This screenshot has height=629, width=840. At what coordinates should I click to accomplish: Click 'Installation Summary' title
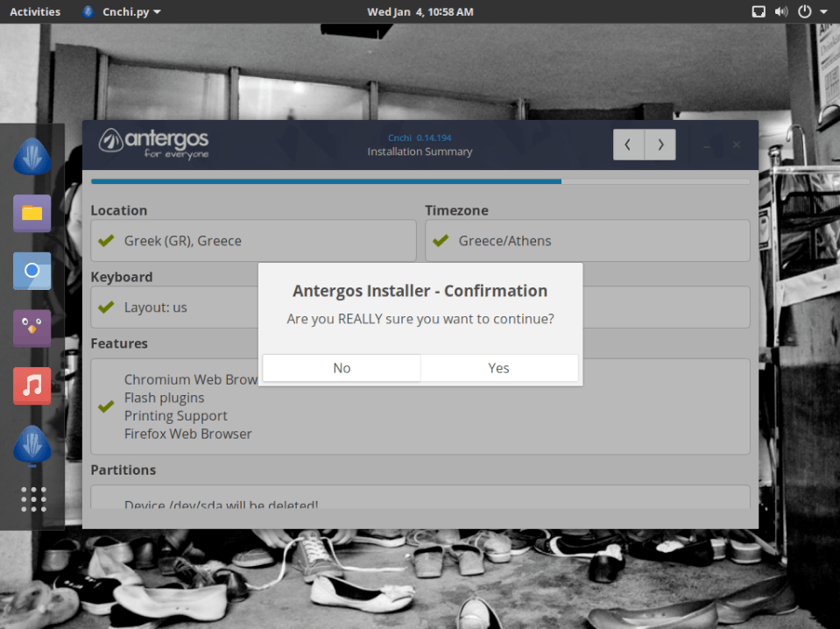(420, 152)
